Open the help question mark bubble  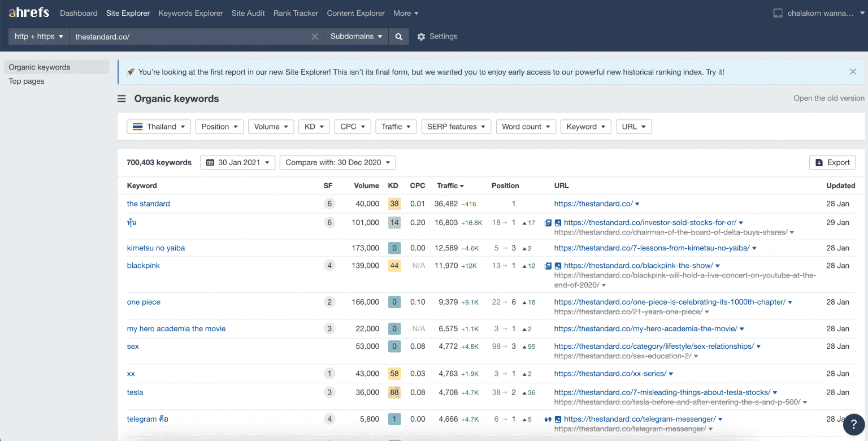pyautogui.click(x=853, y=424)
